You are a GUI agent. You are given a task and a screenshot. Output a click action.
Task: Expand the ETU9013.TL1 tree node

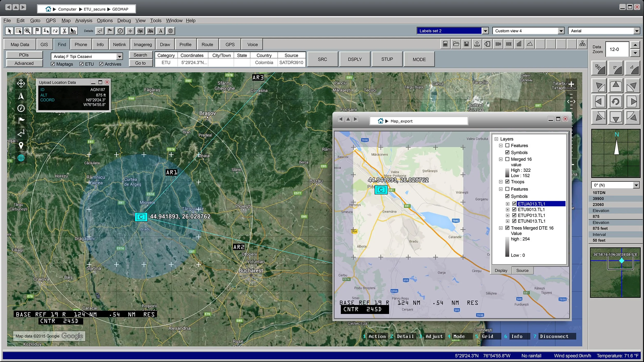pos(507,210)
